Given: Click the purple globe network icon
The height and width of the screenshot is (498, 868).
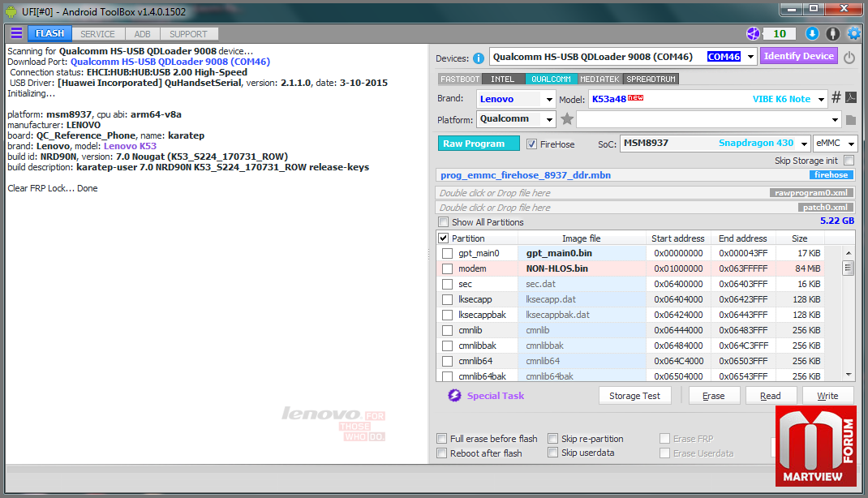Looking at the screenshot, I should 754,34.
